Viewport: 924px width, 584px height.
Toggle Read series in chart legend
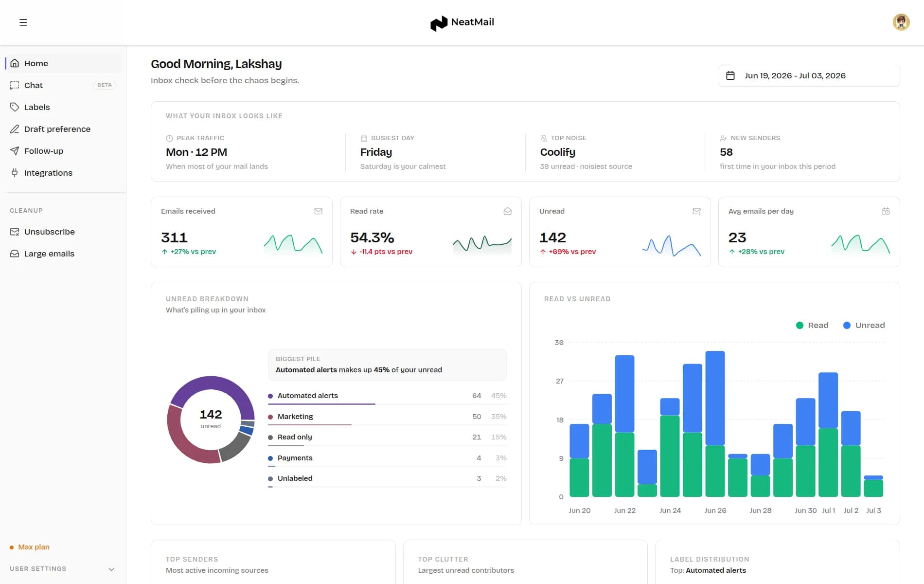point(812,325)
